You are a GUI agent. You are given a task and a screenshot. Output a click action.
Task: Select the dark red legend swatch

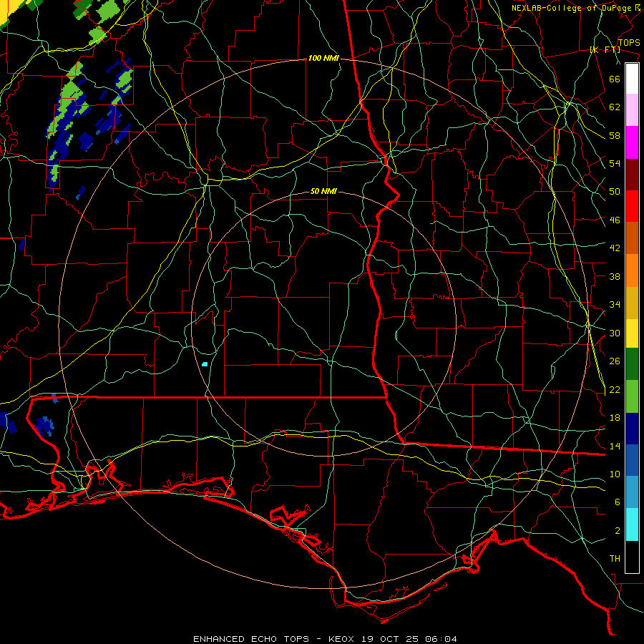(x=632, y=175)
